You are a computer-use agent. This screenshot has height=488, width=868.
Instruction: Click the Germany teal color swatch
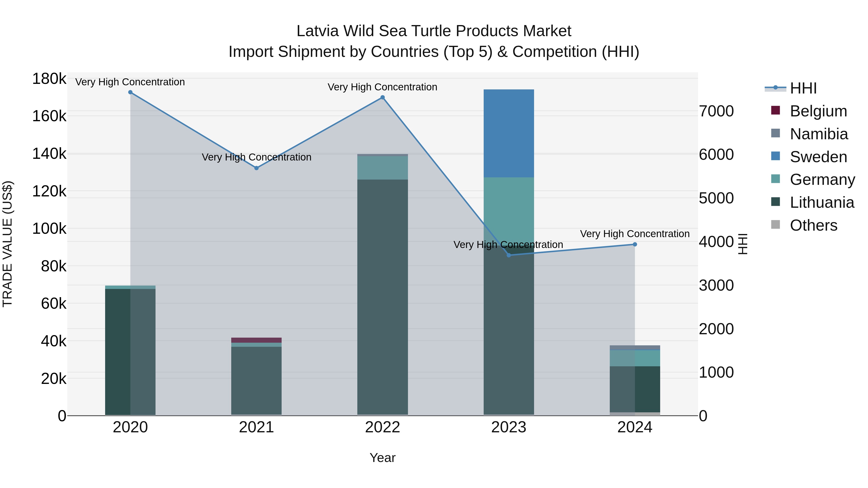coord(775,179)
